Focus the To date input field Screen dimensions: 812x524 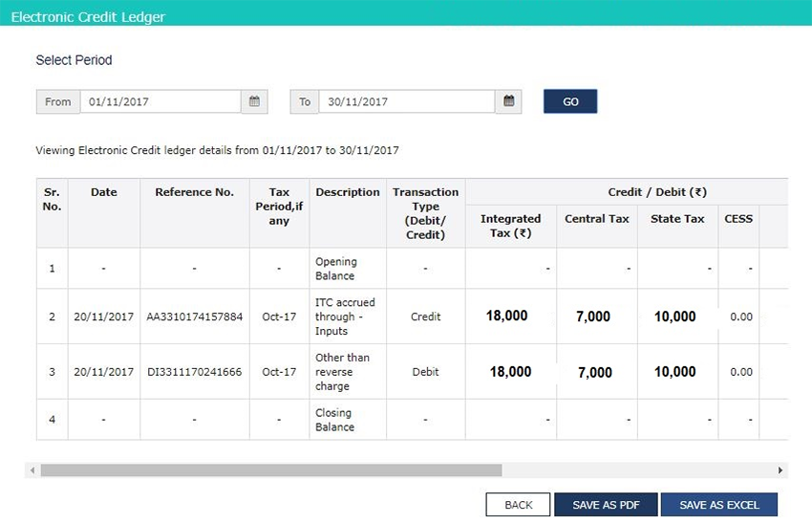406,101
